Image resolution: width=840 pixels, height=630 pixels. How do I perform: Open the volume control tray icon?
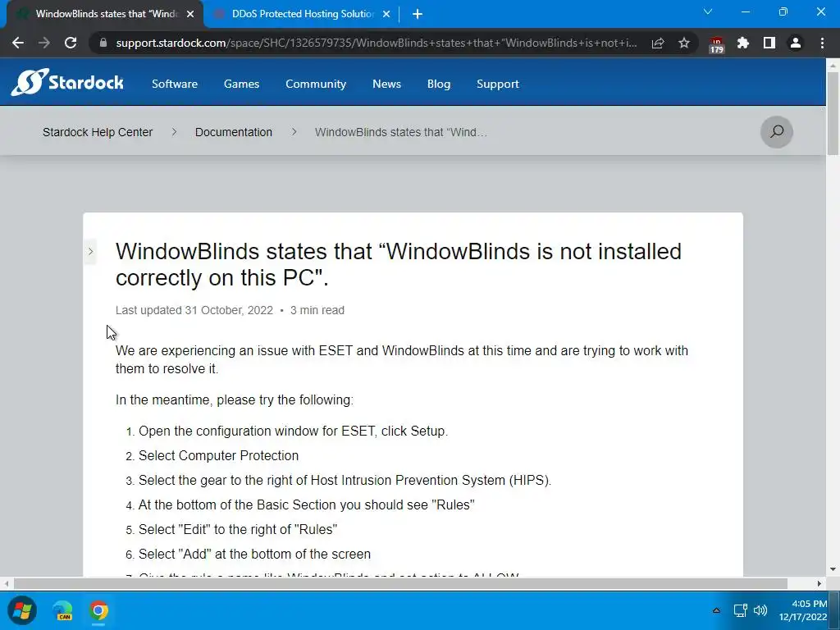click(x=760, y=610)
